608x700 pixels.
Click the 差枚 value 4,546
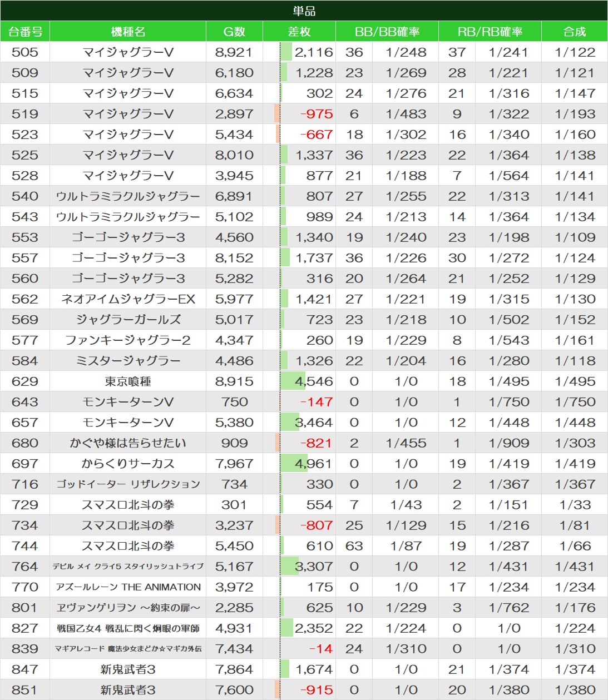pos(314,381)
